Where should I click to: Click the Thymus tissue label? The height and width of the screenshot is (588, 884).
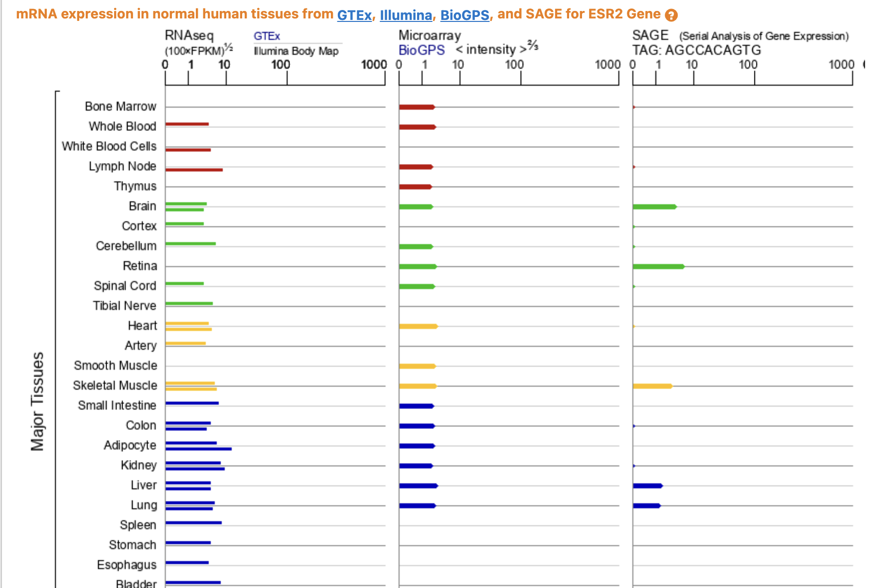coord(135,186)
